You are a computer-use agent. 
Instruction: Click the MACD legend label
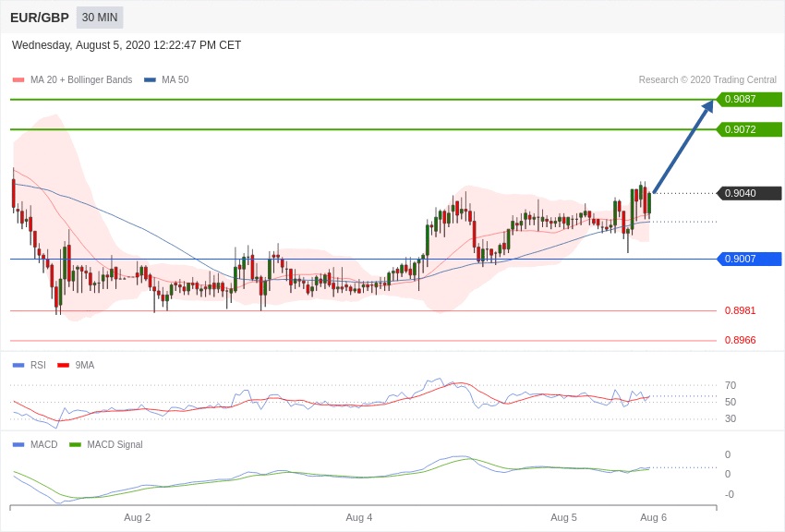pos(43,444)
